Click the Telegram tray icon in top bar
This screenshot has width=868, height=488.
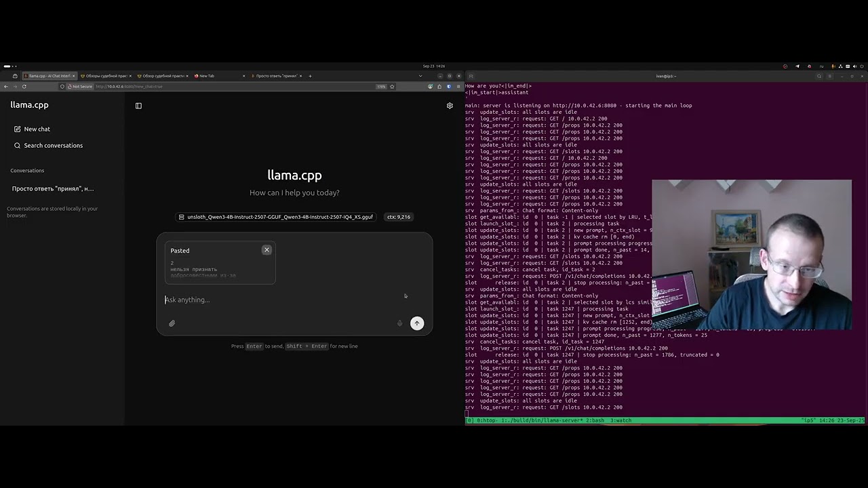pos(797,66)
